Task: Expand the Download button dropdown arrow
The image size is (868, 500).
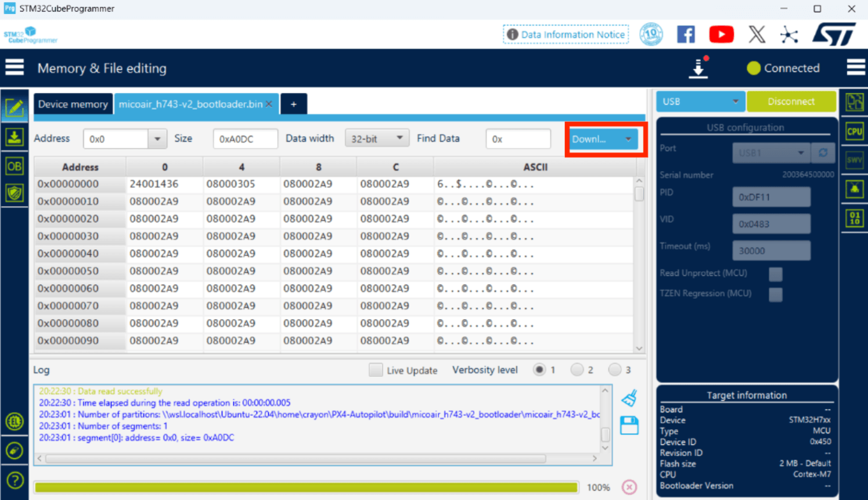Action: coord(628,139)
